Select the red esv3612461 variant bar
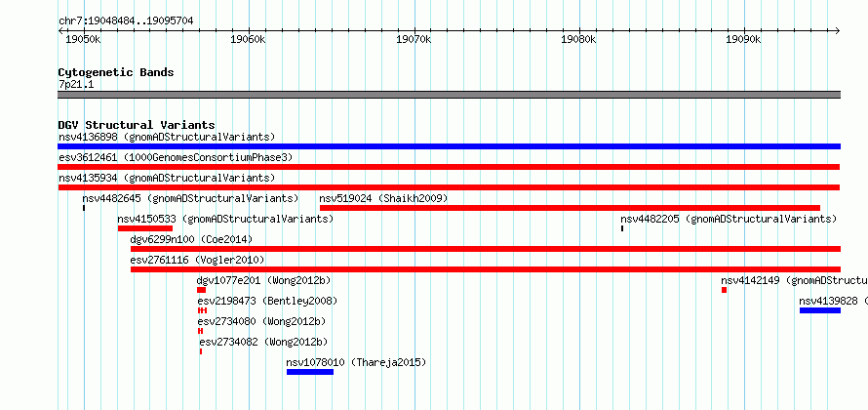This screenshot has width=868, height=410. (449, 167)
